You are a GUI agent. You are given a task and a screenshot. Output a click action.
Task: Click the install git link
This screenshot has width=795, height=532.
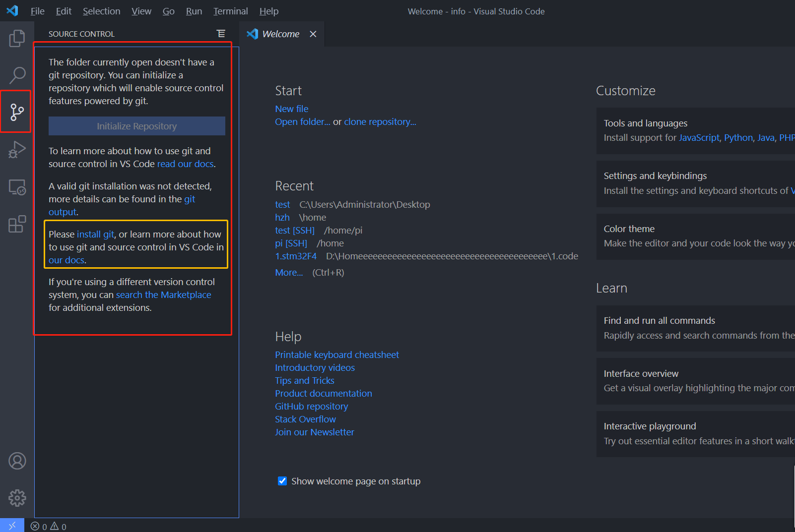(95, 234)
